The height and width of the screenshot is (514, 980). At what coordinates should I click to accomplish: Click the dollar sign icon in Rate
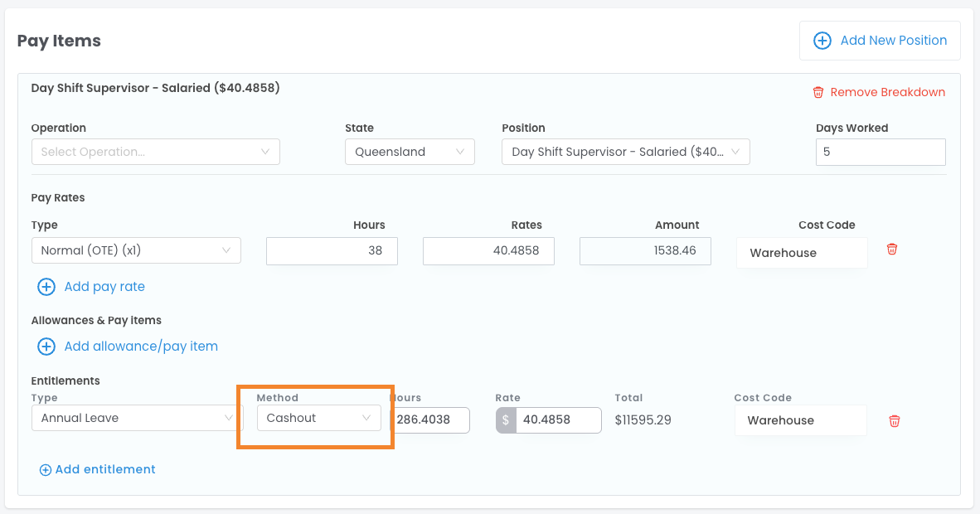coord(506,420)
